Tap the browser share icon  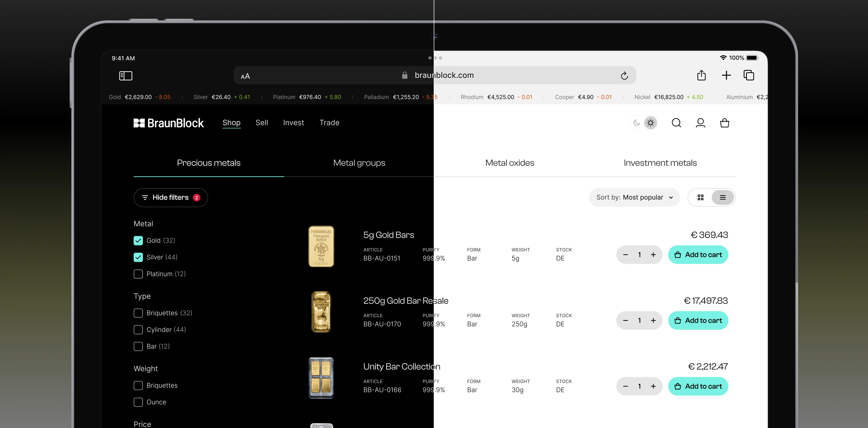701,75
